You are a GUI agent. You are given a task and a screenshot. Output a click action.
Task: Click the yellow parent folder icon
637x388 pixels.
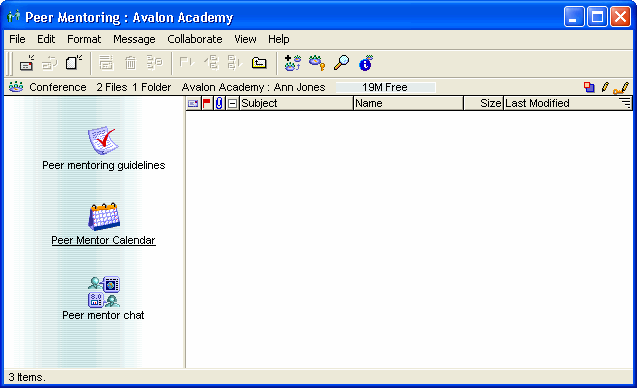[259, 63]
